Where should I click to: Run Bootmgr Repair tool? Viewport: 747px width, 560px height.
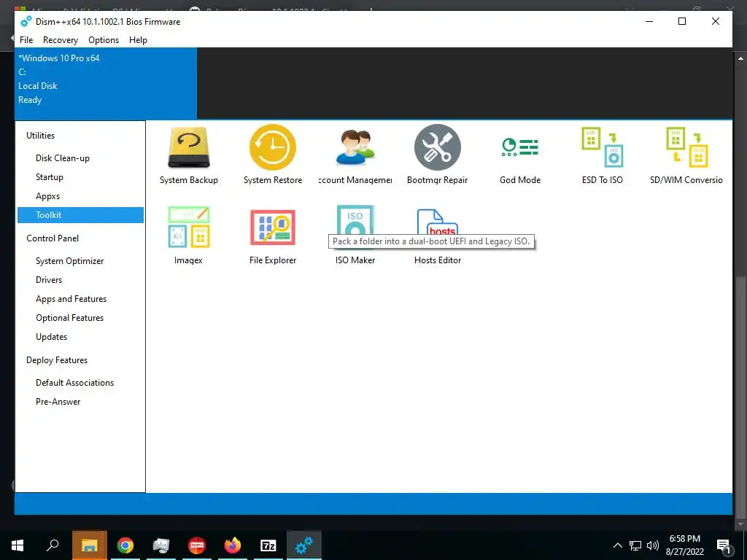(438, 155)
